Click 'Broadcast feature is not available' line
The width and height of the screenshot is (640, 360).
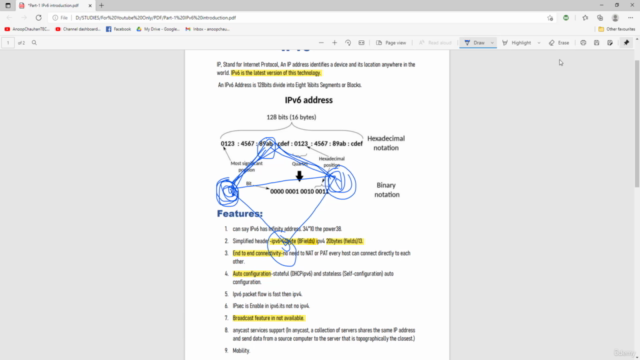click(269, 318)
